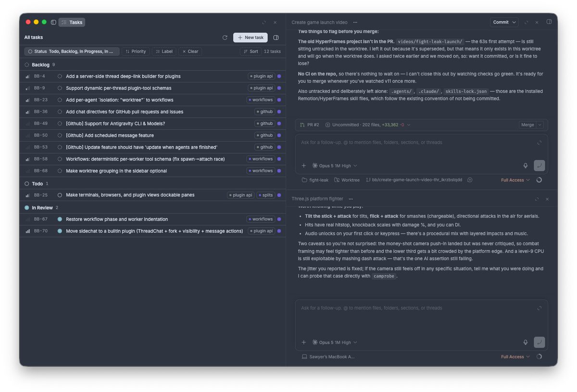Click the plus attach icon in the lower chat input
This screenshot has height=392, width=577.
[304, 342]
